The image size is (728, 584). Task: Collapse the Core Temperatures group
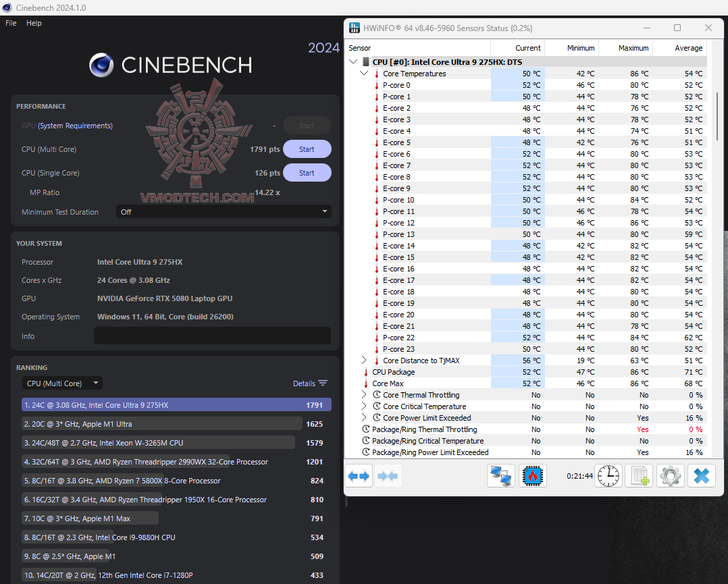click(x=364, y=73)
